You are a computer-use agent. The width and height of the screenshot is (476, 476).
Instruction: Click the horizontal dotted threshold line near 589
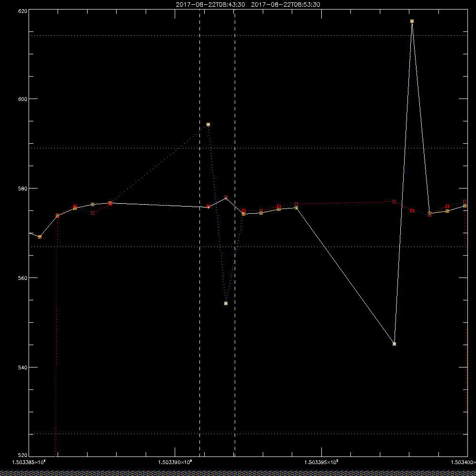(248, 149)
